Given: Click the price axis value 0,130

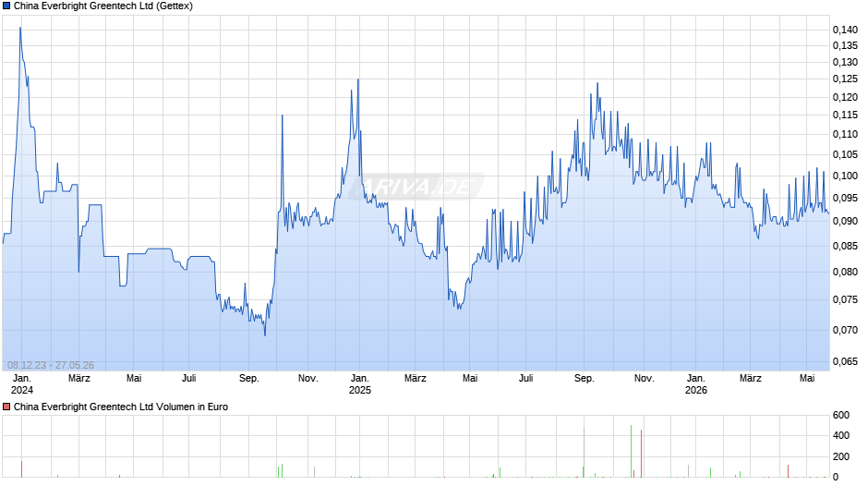Looking at the screenshot, I should [845, 63].
